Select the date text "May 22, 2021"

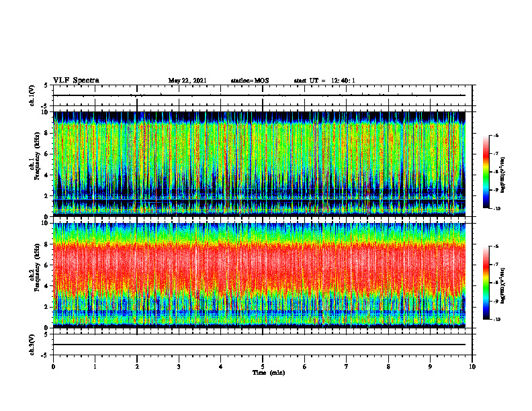(187, 81)
